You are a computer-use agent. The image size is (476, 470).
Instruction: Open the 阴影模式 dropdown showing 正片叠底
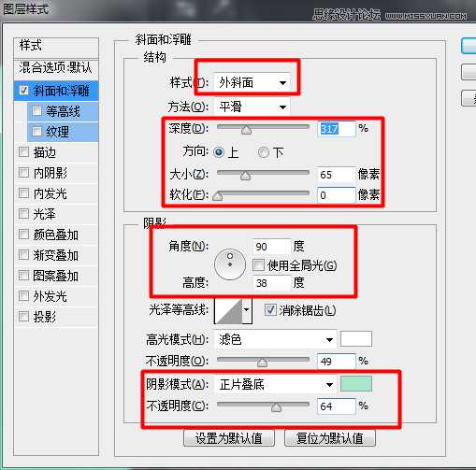pyautogui.click(x=275, y=385)
